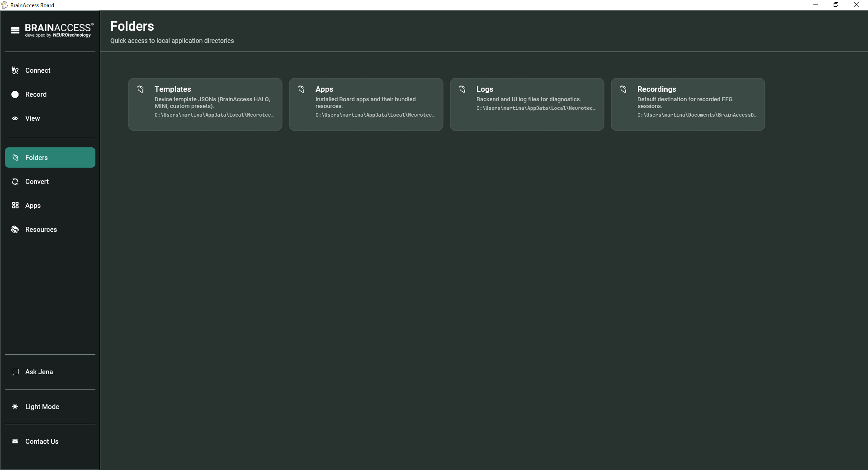The image size is (868, 470).
Task: Click the Folders icon in sidebar
Action: [x=15, y=158]
